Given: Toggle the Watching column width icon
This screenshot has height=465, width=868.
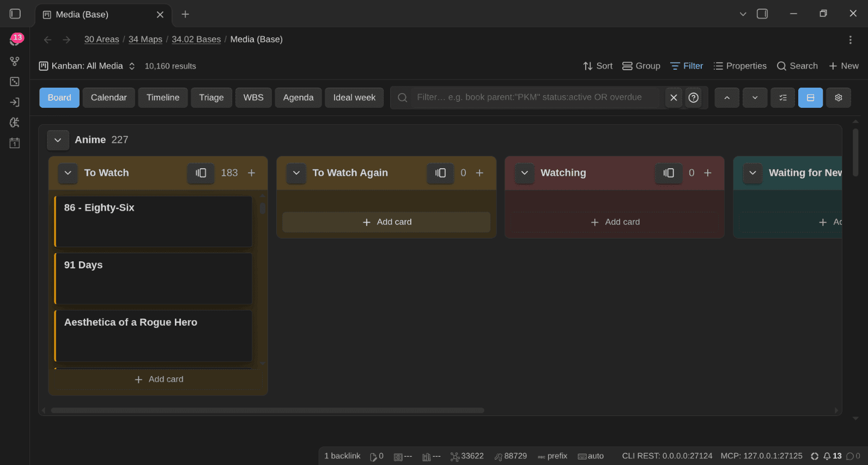Looking at the screenshot, I should pyautogui.click(x=669, y=173).
